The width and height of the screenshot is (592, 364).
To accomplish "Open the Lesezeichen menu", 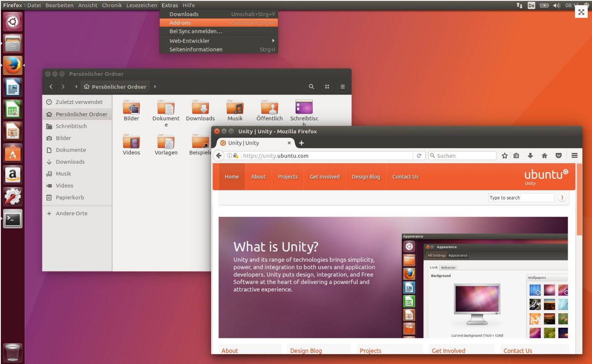I will [x=142, y=6].
